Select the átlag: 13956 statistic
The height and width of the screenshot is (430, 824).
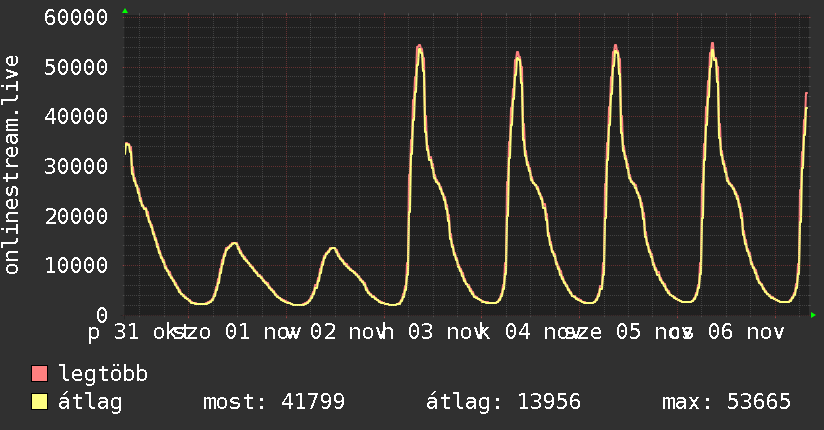pos(503,403)
